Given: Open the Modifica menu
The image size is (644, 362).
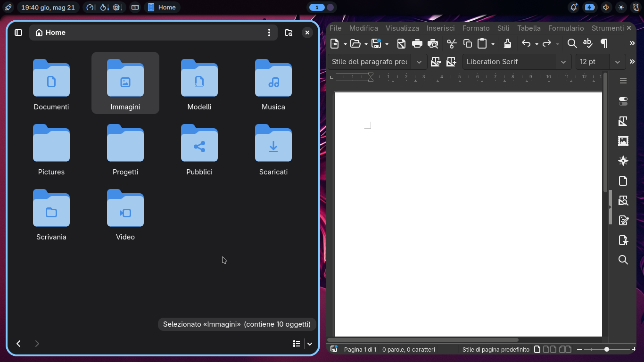Looking at the screenshot, I should coord(363,28).
